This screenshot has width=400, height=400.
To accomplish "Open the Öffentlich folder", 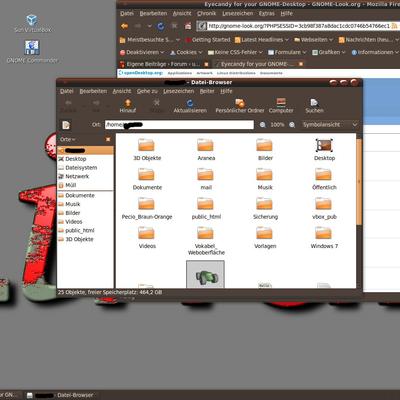I will click(324, 179).
